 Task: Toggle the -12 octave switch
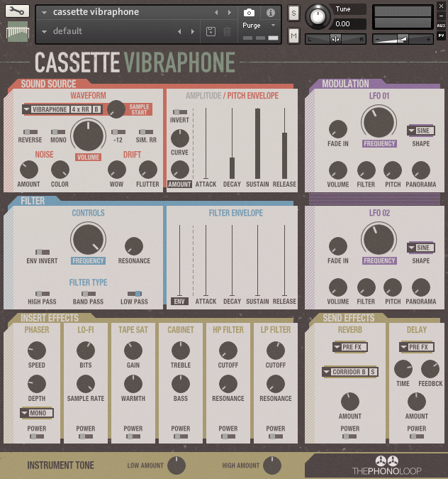click(118, 132)
